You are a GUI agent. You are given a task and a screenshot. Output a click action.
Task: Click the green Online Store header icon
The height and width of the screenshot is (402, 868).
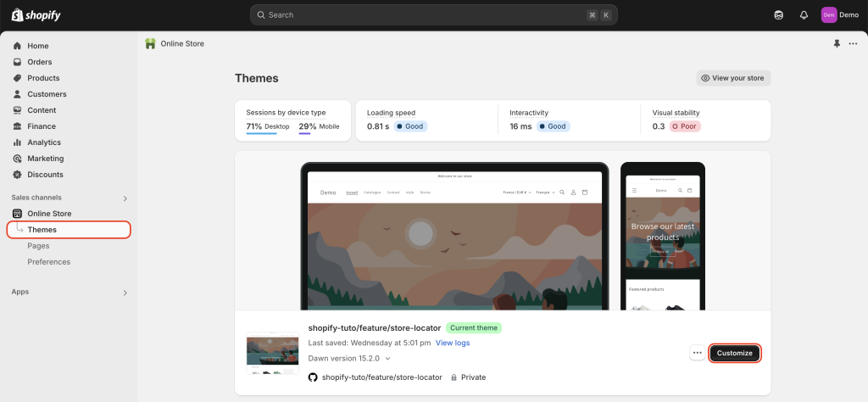pyautogui.click(x=150, y=44)
